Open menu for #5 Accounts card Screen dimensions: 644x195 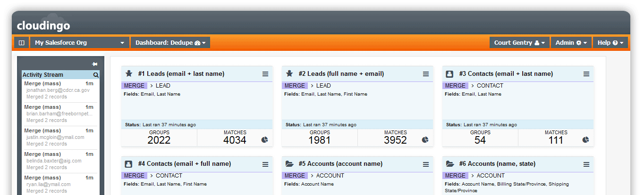(x=426, y=164)
